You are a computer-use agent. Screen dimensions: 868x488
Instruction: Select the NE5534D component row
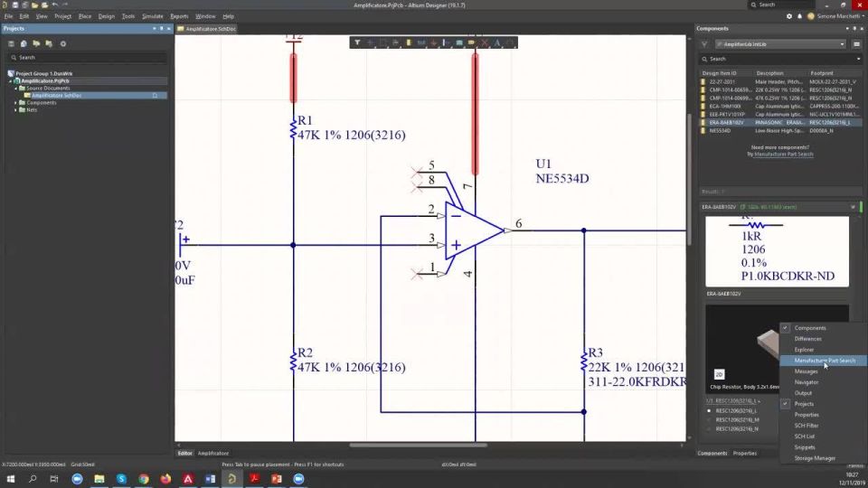tap(780, 130)
